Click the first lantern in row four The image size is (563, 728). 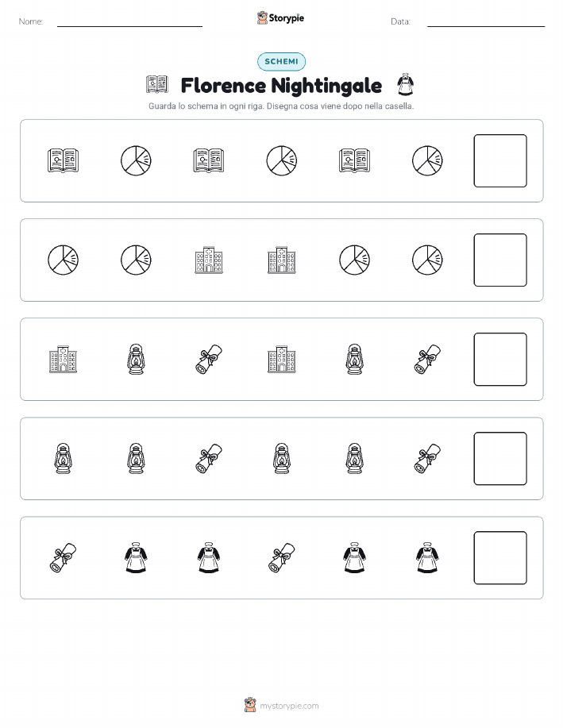click(x=64, y=458)
